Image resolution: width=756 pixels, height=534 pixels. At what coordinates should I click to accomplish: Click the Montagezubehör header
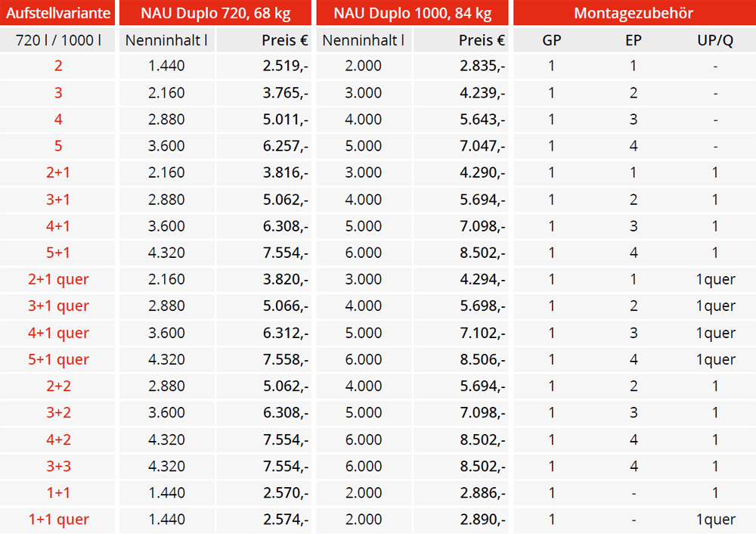pyautogui.click(x=634, y=13)
